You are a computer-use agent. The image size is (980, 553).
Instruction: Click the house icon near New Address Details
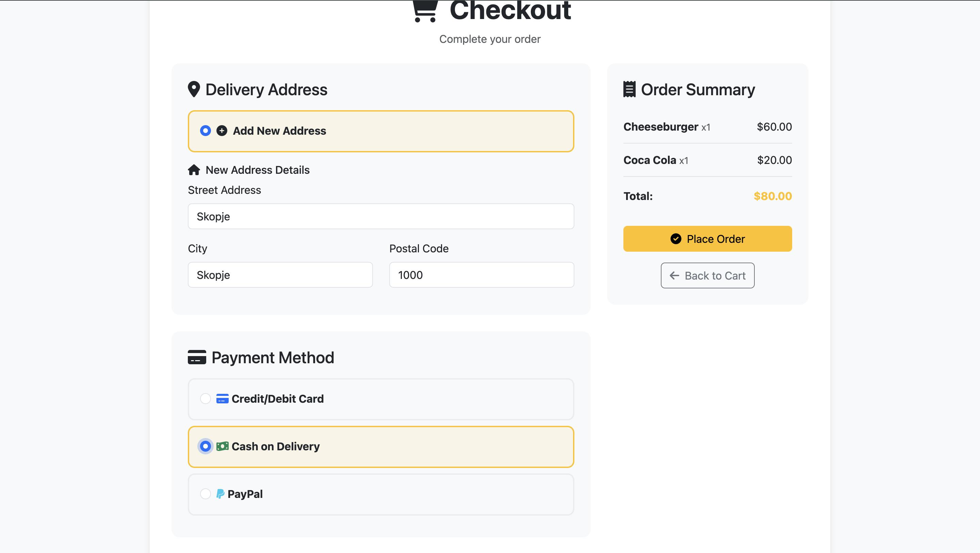click(194, 170)
